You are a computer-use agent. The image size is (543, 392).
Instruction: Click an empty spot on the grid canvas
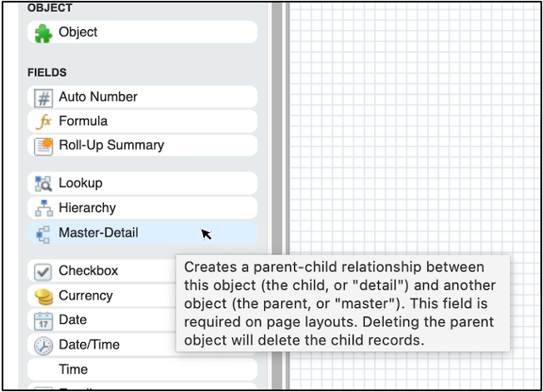coord(416,125)
